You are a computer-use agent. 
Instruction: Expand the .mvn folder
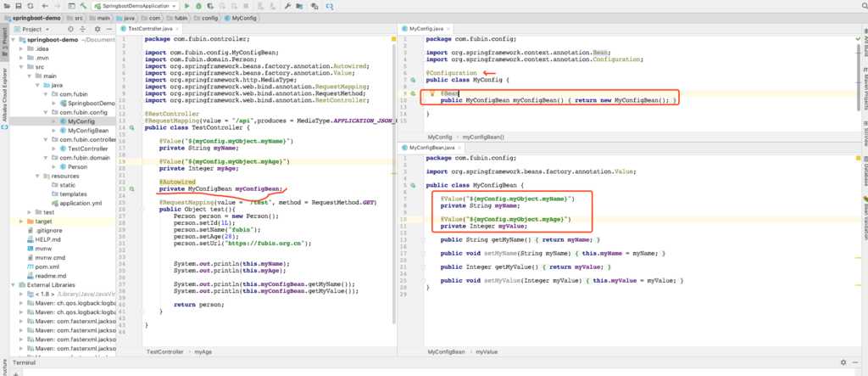pos(22,58)
